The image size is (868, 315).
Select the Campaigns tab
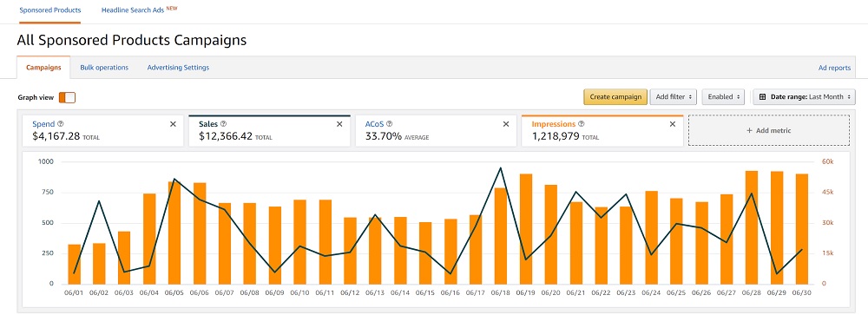(43, 68)
